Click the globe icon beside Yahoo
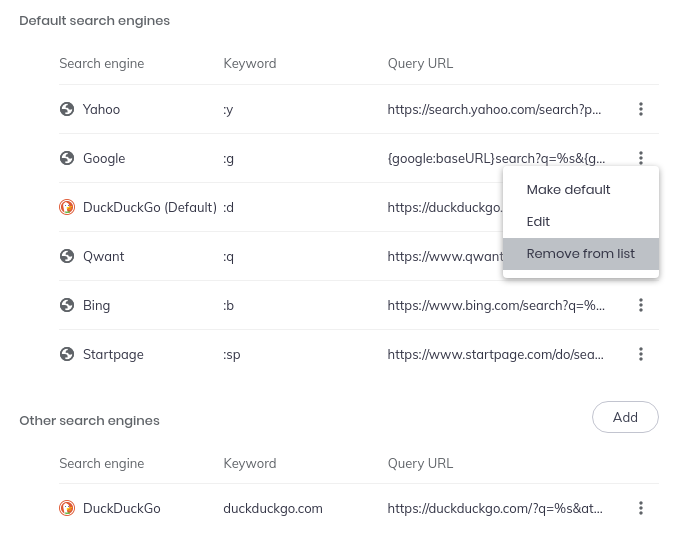Image resolution: width=678 pixels, height=545 pixels. point(67,109)
